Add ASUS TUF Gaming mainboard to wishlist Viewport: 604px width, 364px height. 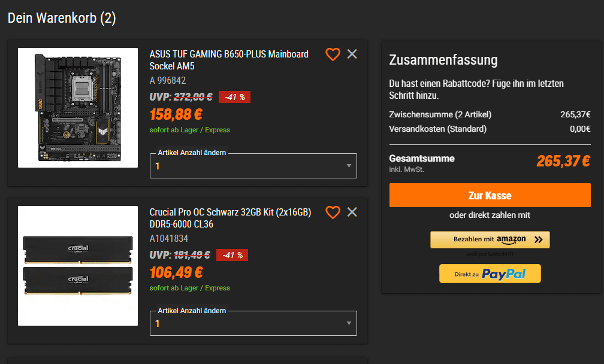click(x=333, y=54)
